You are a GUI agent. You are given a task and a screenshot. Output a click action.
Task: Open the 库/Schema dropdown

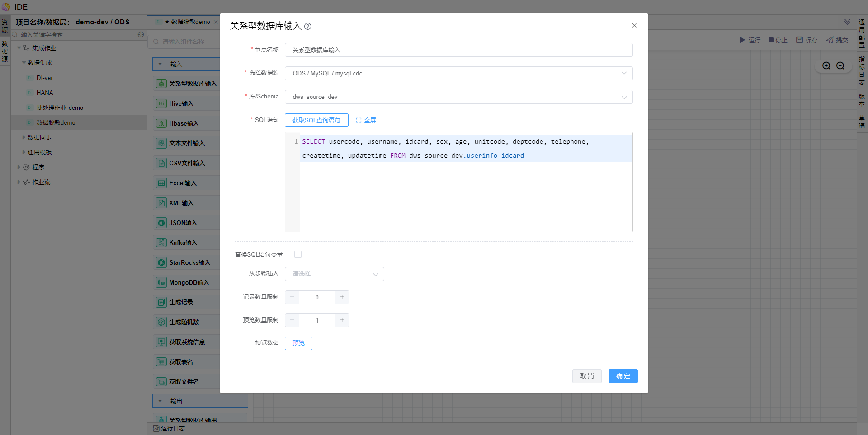(458, 97)
